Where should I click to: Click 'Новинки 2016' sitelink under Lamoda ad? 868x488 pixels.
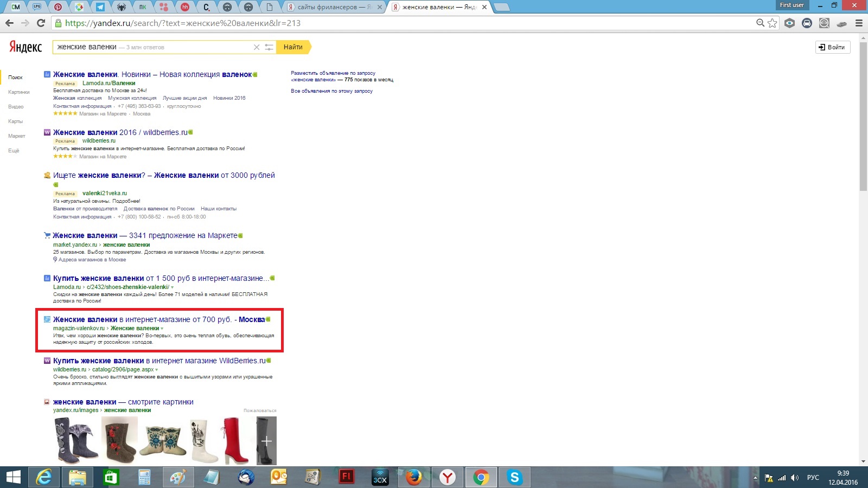pos(229,98)
